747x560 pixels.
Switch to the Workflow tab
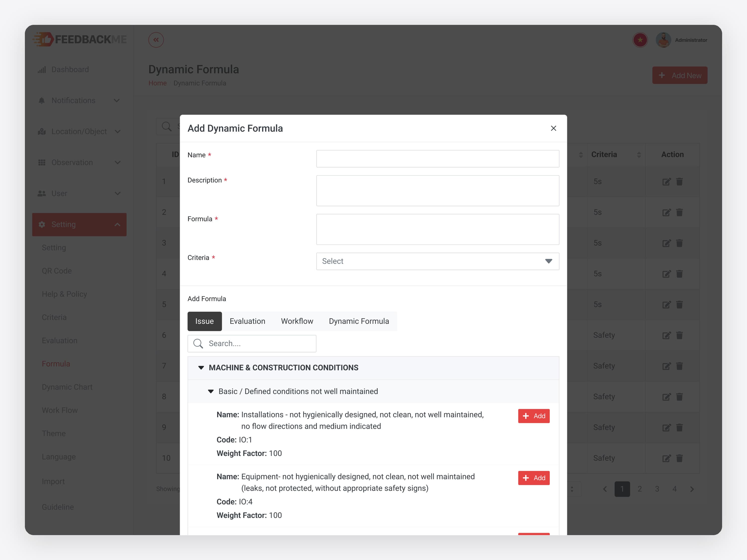tap(297, 321)
